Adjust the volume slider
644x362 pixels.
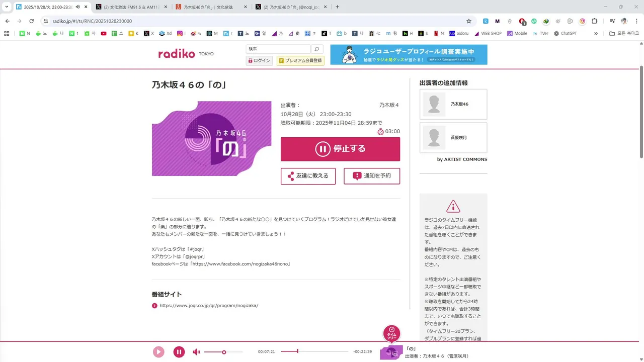pos(223,352)
